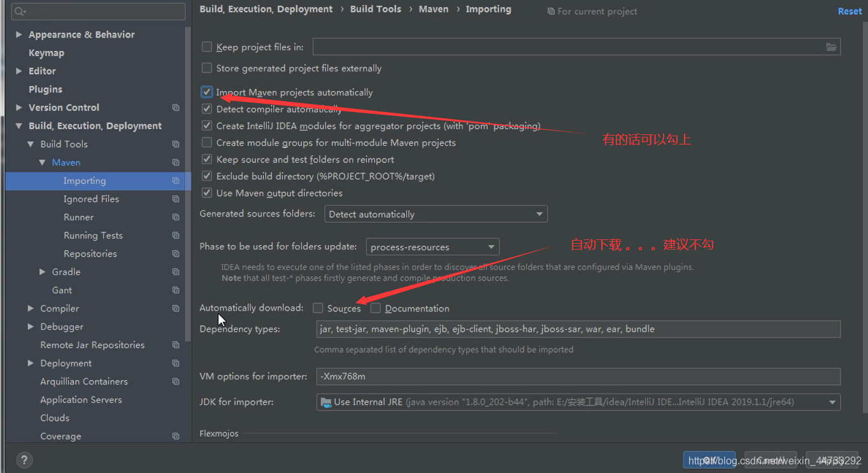Open Plugins settings page
Screen dimensions: 868x473
pyautogui.click(x=45, y=89)
